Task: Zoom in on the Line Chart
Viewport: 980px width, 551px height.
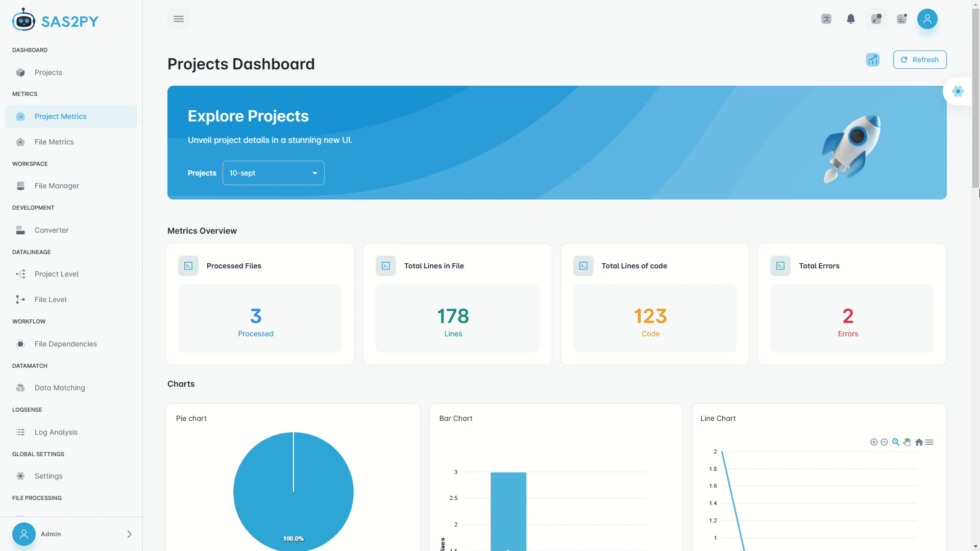Action: click(x=874, y=442)
